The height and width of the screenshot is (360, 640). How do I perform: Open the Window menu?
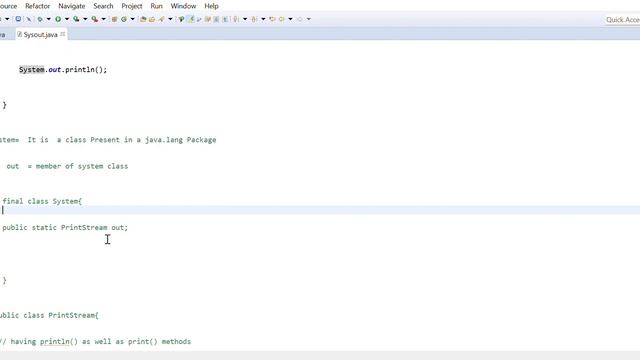coord(183,6)
